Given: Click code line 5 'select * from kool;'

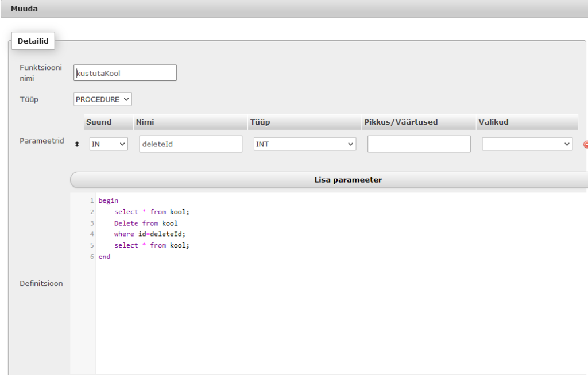Looking at the screenshot, I should (152, 245).
